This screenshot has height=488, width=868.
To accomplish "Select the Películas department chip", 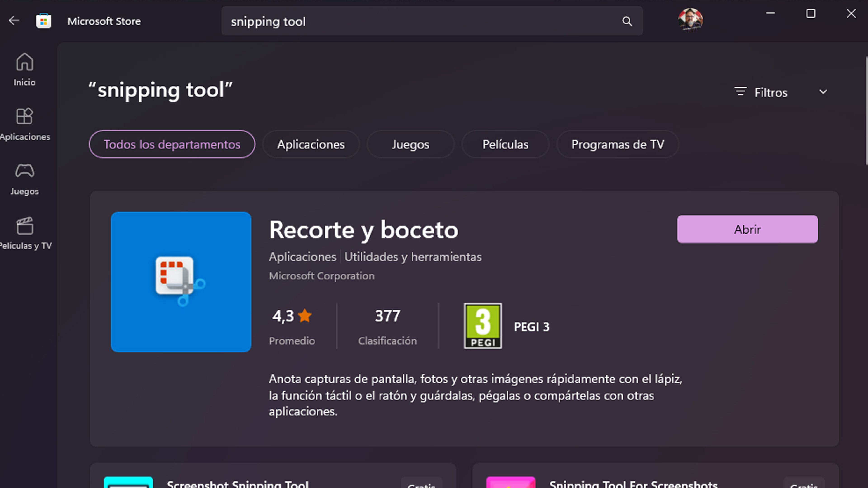I will (x=505, y=144).
